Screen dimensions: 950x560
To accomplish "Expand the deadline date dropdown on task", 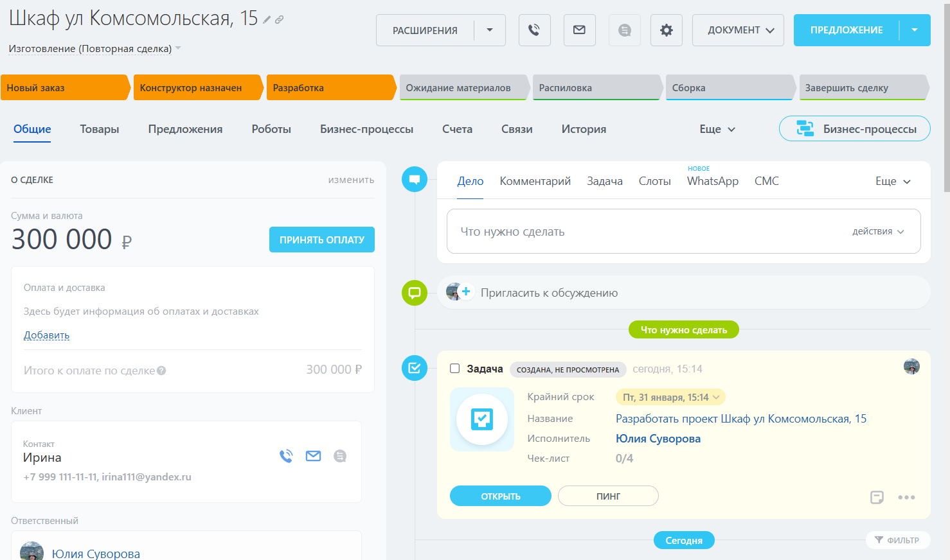I will coord(715,398).
